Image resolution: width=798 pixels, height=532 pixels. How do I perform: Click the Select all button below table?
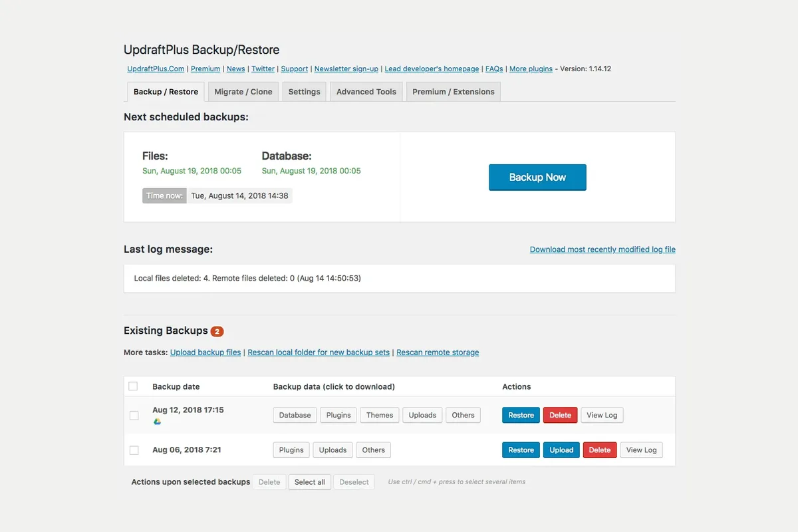tap(310, 482)
